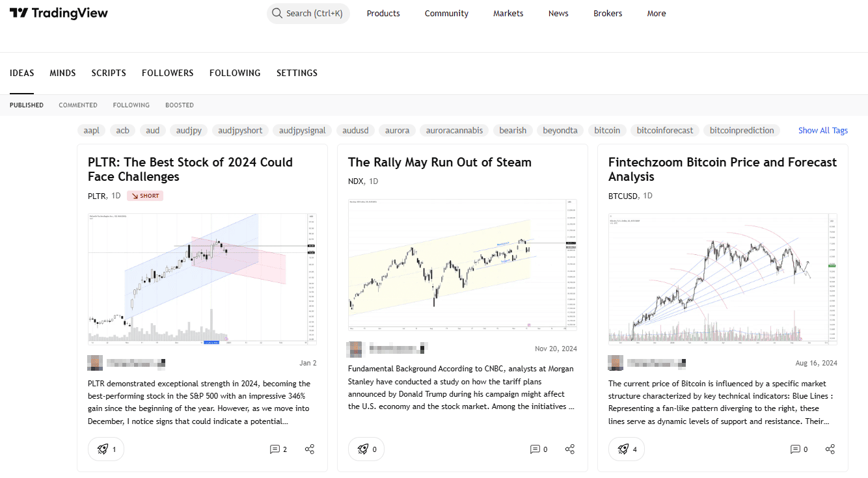Switch to the SCRIPTS tab
The image size is (868, 478).
tap(109, 73)
